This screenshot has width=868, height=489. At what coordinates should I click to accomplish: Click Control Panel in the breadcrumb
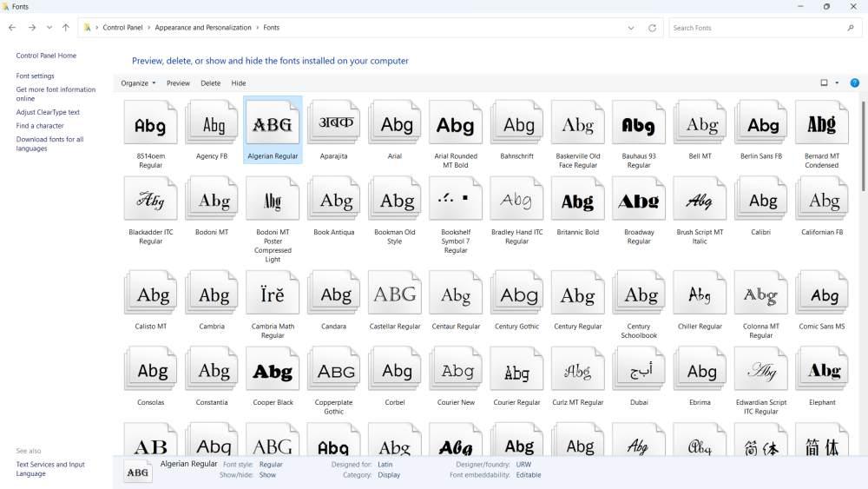click(x=122, y=28)
